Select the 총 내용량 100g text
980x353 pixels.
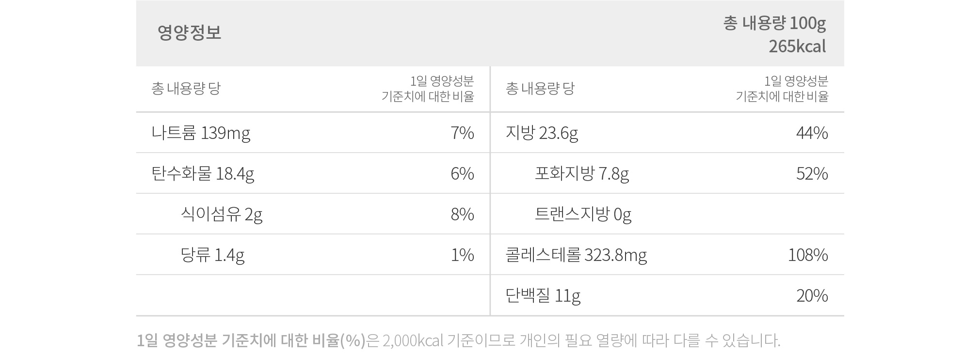[x=774, y=23]
